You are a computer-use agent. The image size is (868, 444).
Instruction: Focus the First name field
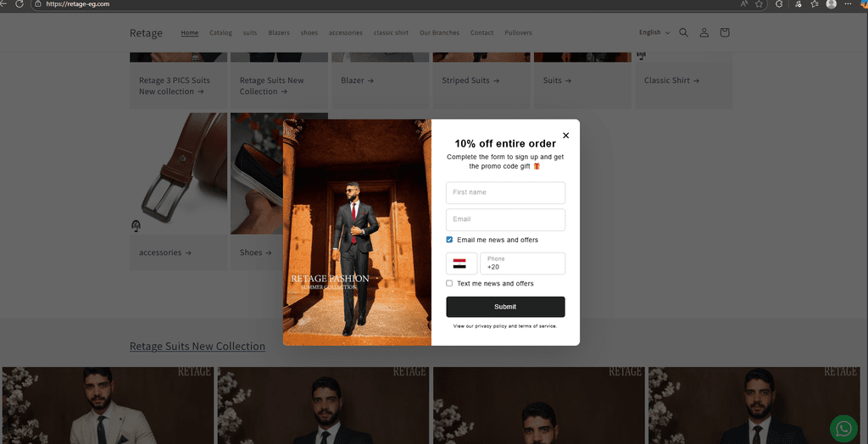point(505,192)
